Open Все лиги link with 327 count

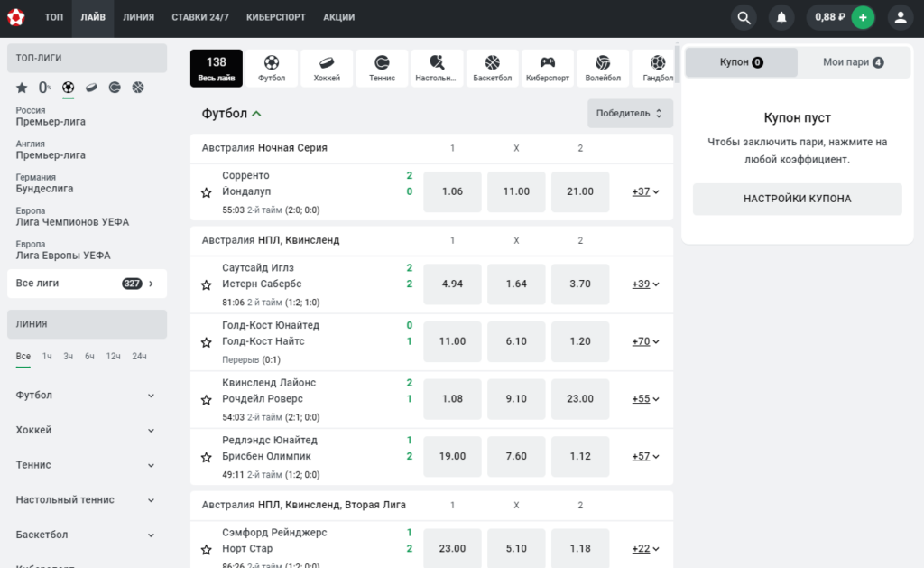87,284
